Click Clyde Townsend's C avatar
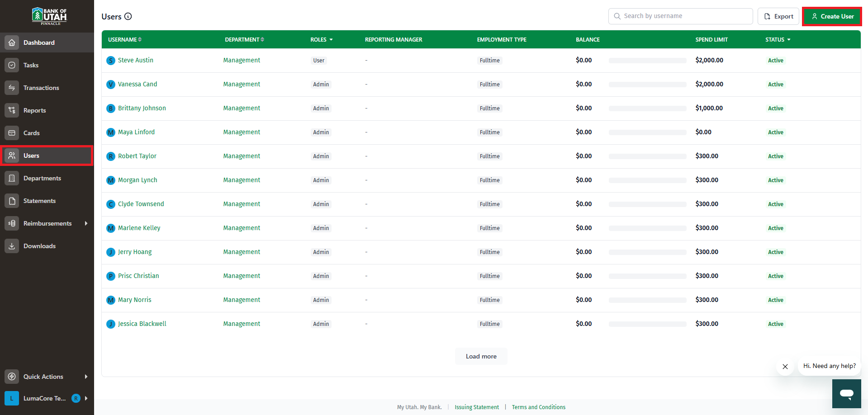 111,204
